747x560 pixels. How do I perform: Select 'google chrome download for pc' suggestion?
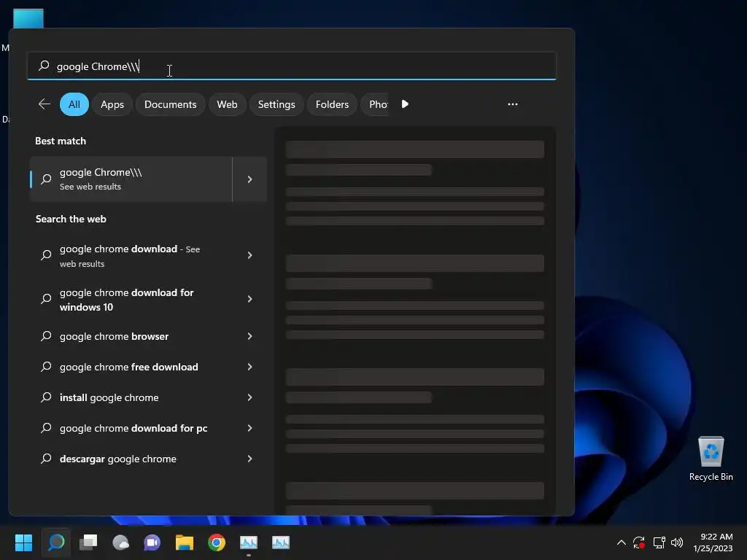(131, 428)
